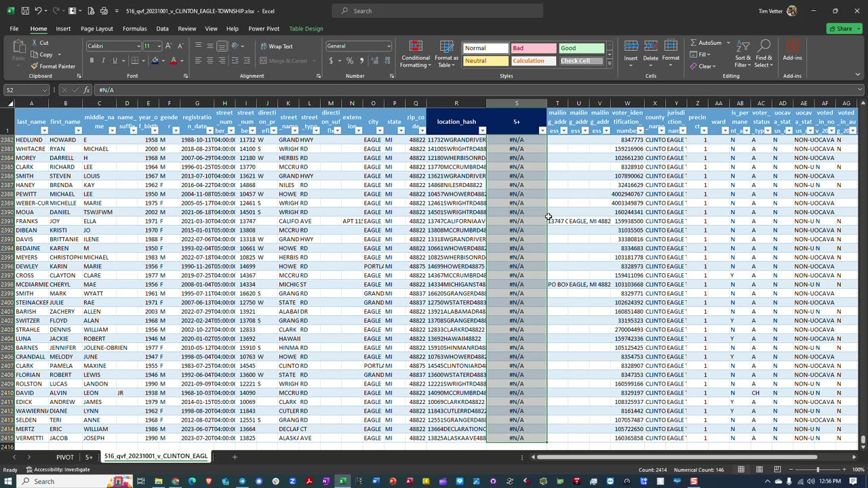Decrease font size with the smaller A icon
The image size is (868, 488).
click(180, 46)
